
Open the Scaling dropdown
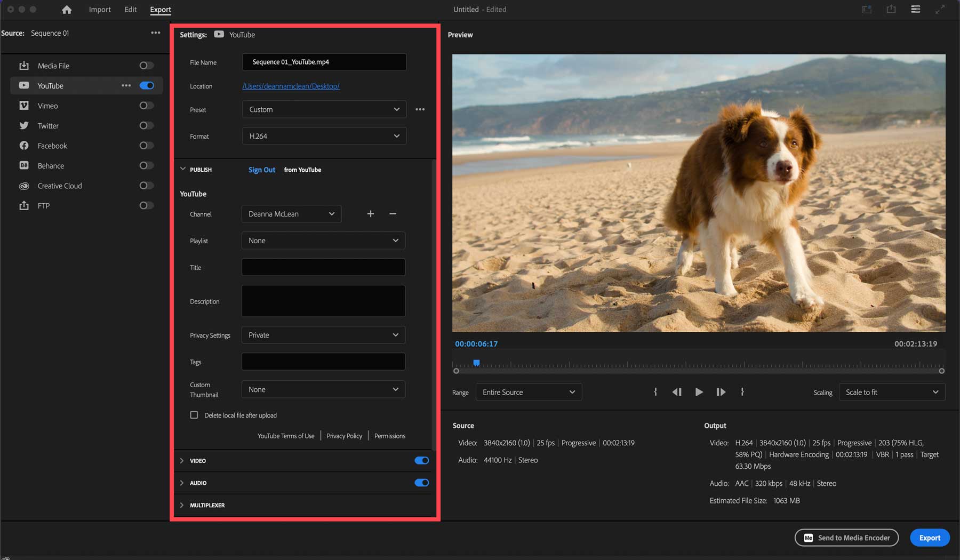pyautogui.click(x=892, y=392)
